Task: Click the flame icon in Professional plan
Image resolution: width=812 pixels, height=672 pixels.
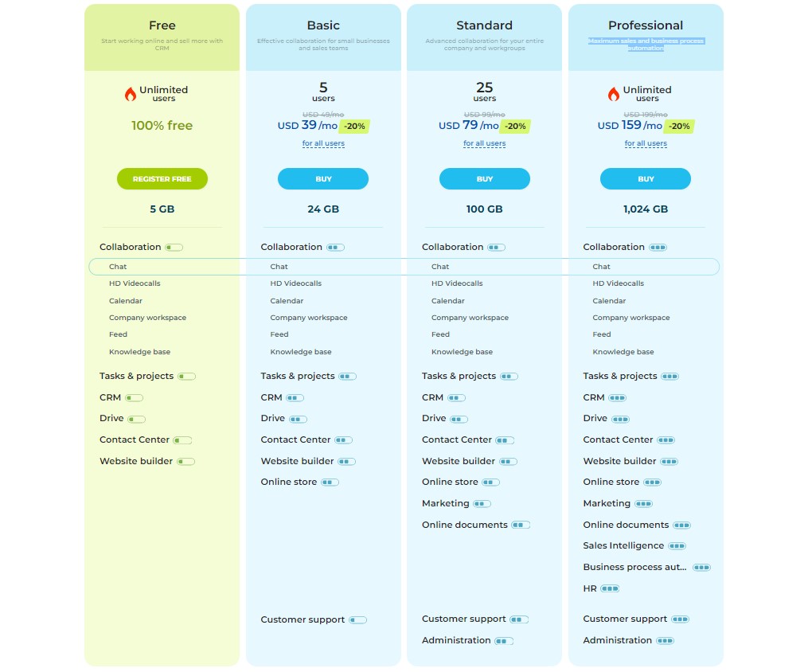Action: [x=614, y=94]
